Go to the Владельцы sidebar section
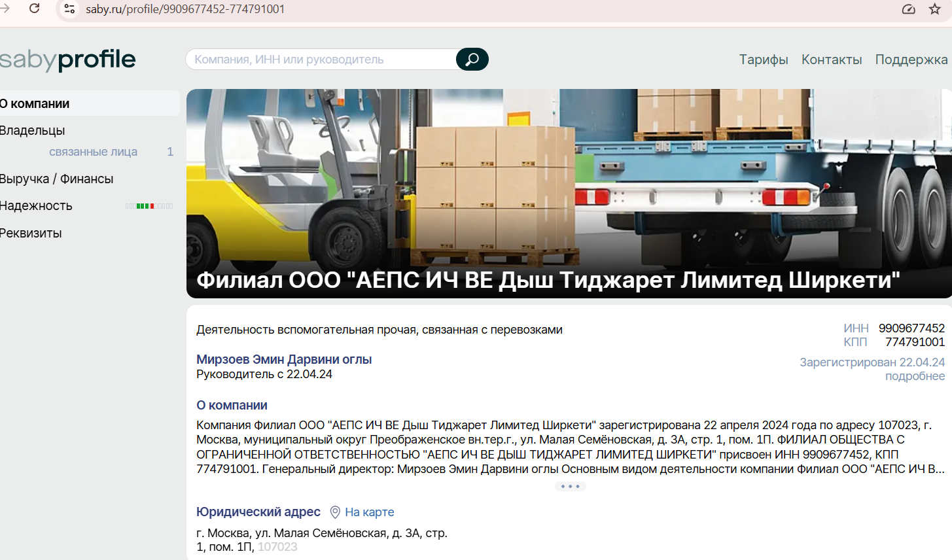The image size is (952, 560). point(33,131)
